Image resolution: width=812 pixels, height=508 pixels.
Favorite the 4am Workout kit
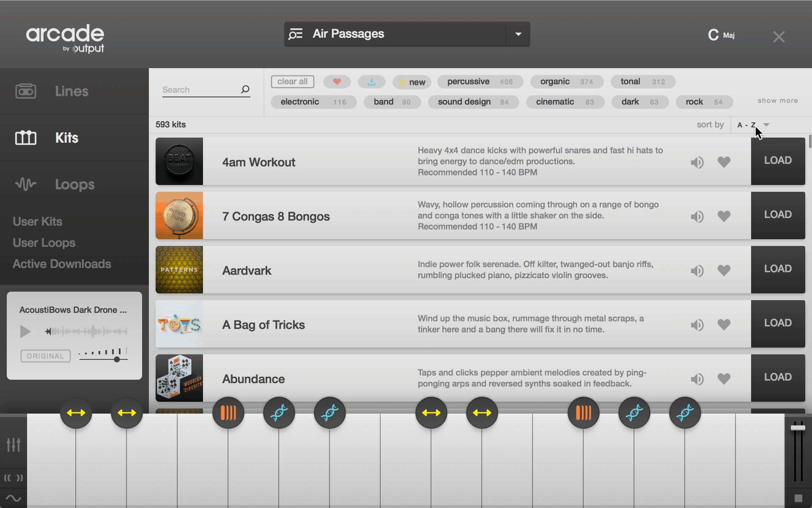pos(724,162)
